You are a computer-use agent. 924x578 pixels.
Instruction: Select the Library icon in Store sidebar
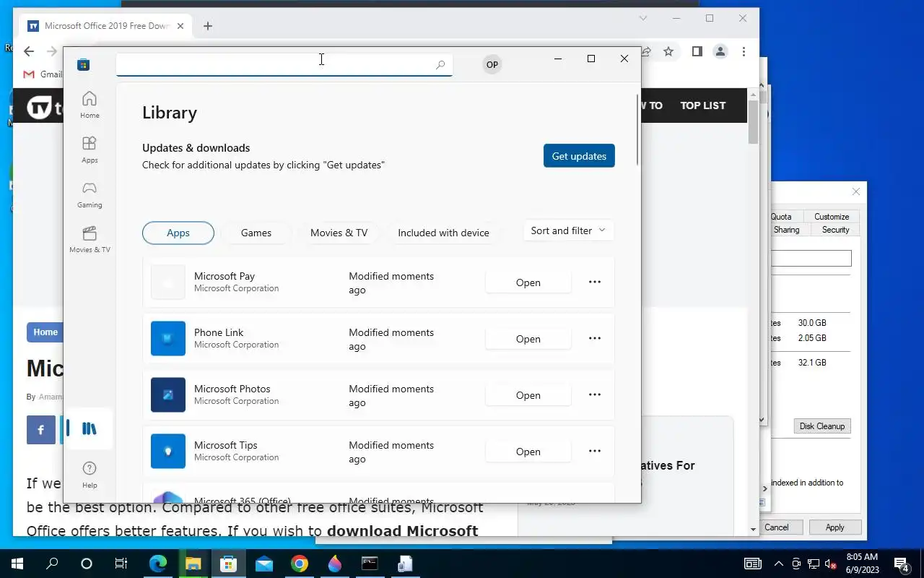point(89,428)
